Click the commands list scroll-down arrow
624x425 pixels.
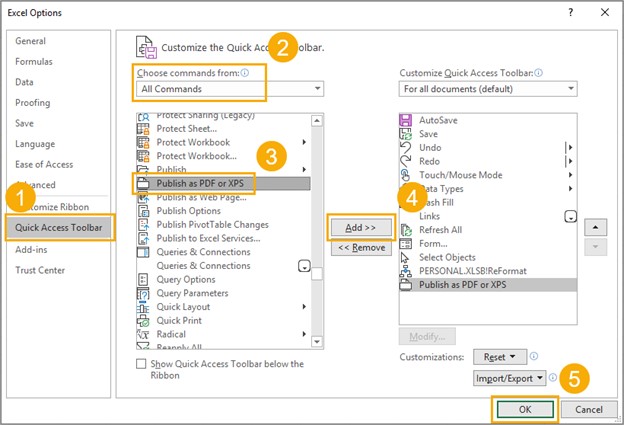(317, 341)
